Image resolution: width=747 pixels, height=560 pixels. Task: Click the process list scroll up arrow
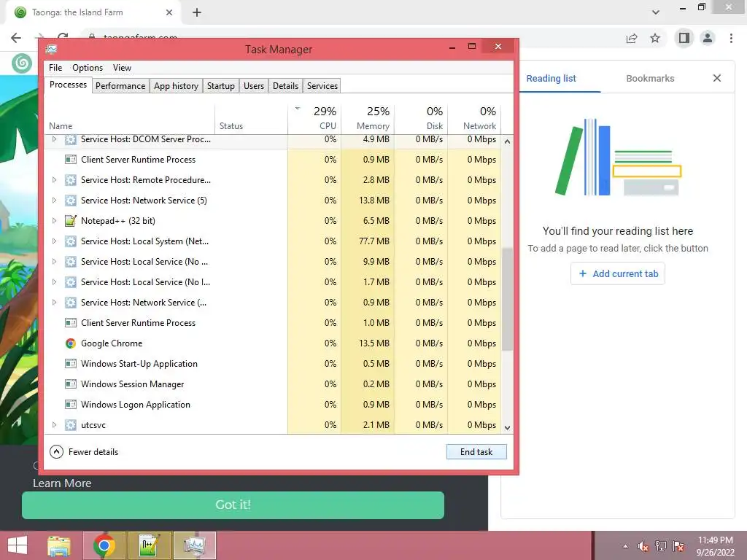pyautogui.click(x=508, y=141)
